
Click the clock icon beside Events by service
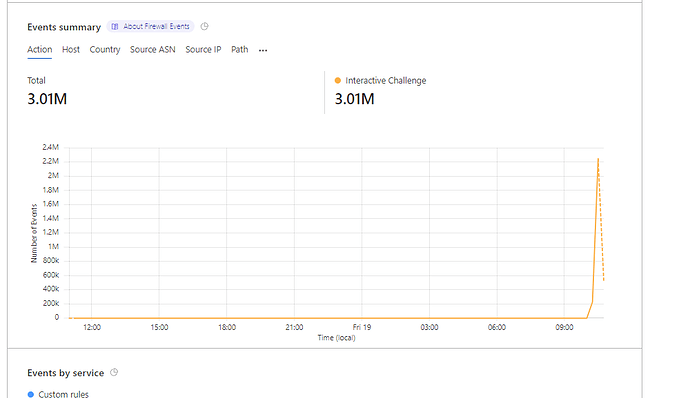(114, 372)
